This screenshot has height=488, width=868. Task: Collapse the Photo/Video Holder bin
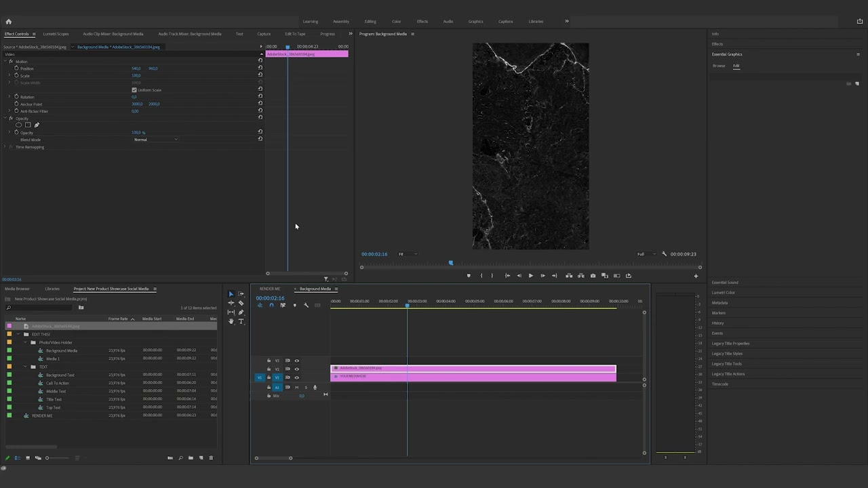click(x=25, y=342)
